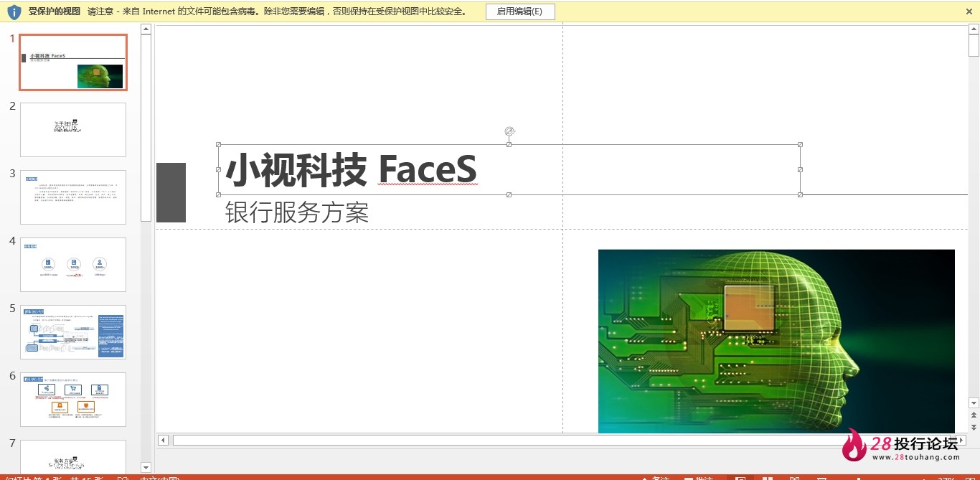Click the rotation handle above the title box

click(509, 131)
